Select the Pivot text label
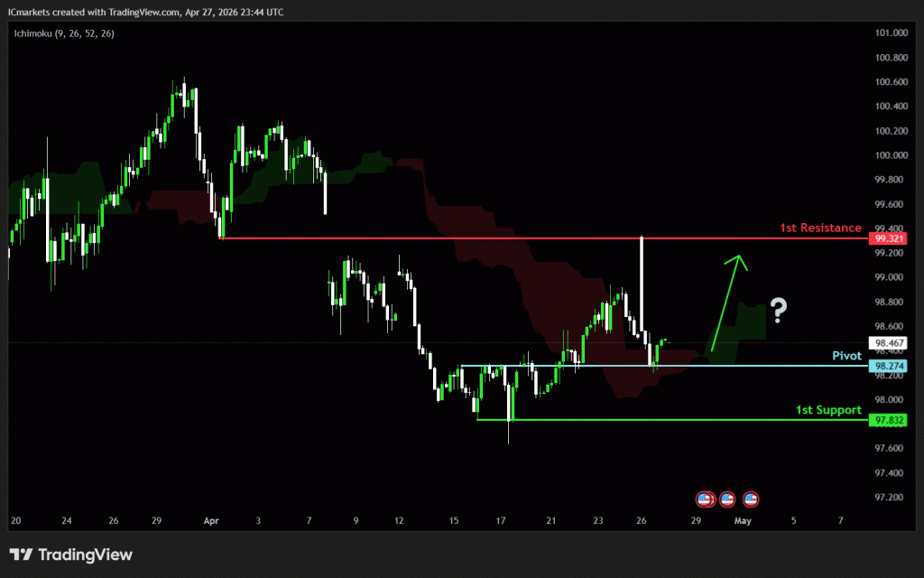Screen dimensions: 924x578 point(846,356)
